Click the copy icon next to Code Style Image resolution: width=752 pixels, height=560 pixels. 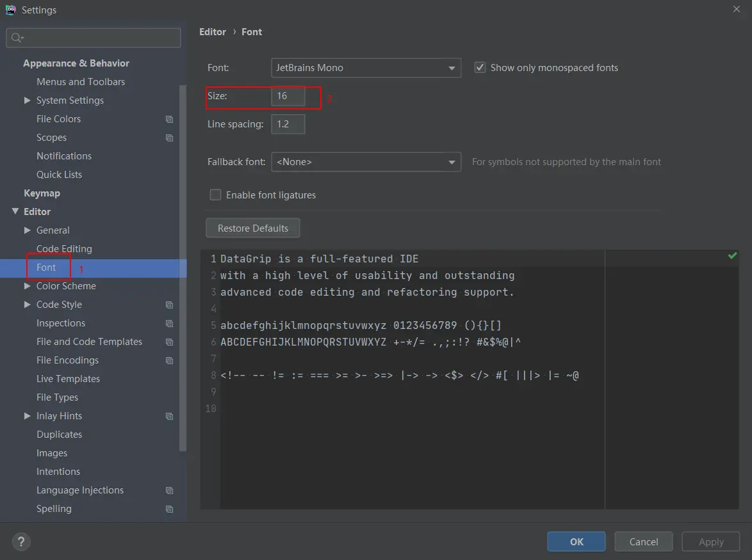click(x=169, y=305)
